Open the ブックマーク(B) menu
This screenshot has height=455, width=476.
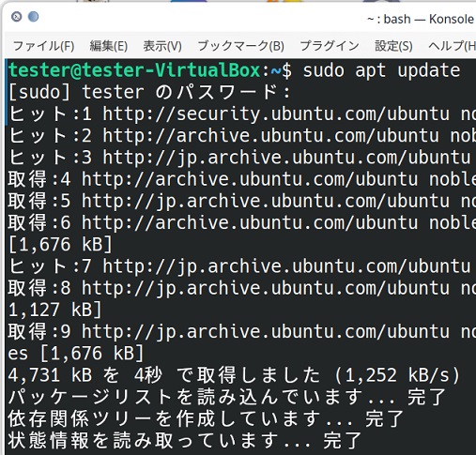[x=240, y=46]
